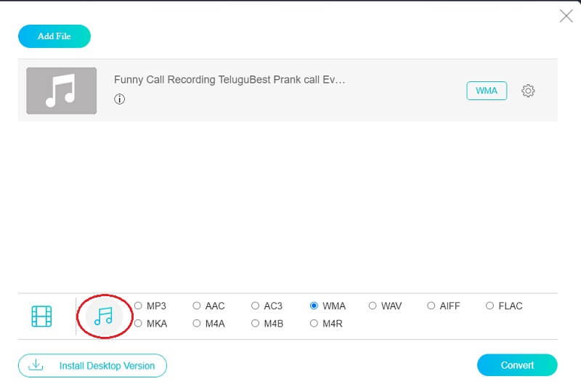Screen dimensions: 581x392
Task: Choose the AIFF format option
Action: (x=431, y=306)
